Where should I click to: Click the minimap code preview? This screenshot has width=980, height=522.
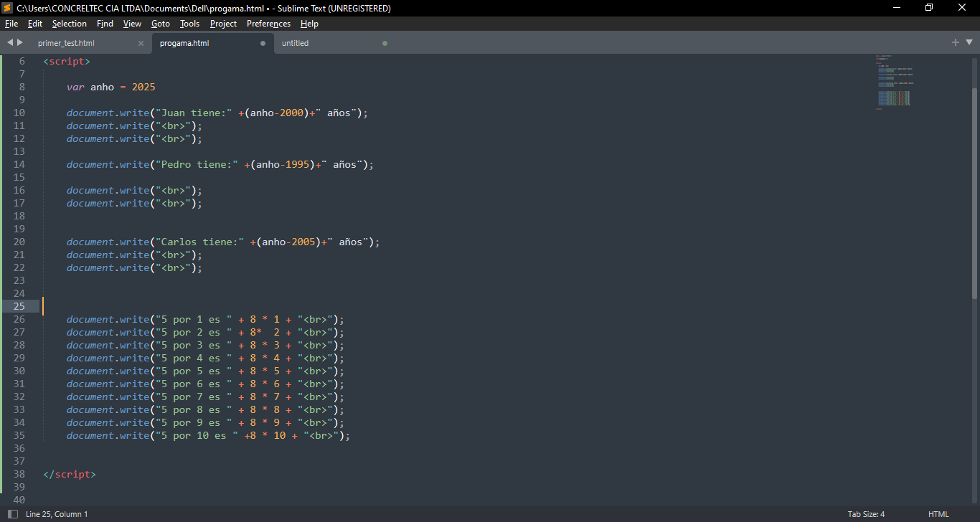[894, 81]
